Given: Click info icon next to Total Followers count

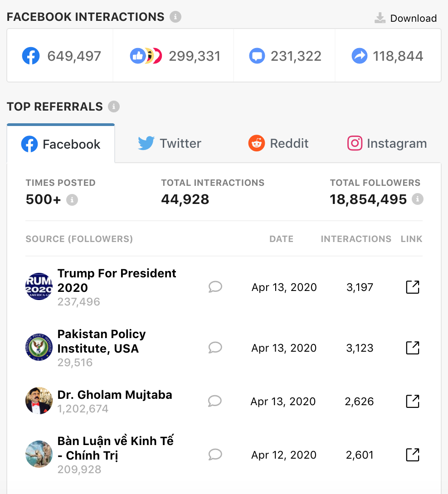Looking at the screenshot, I should click(x=418, y=199).
